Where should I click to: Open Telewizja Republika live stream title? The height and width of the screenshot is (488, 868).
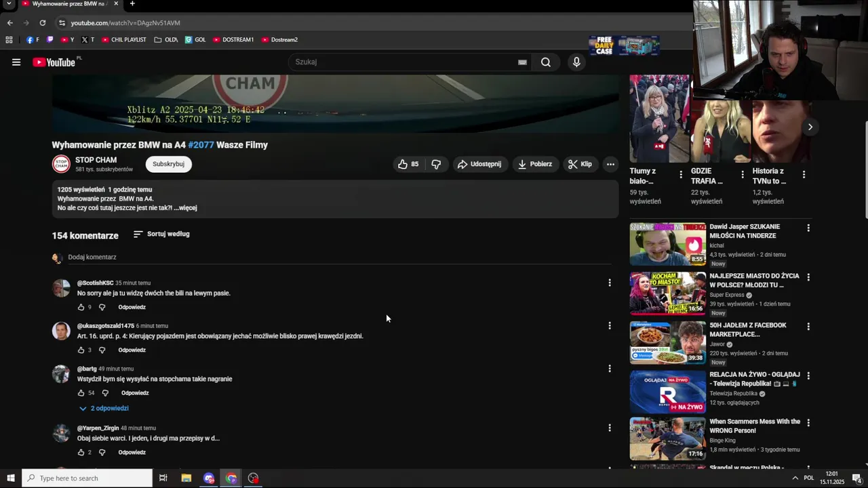[x=754, y=379]
